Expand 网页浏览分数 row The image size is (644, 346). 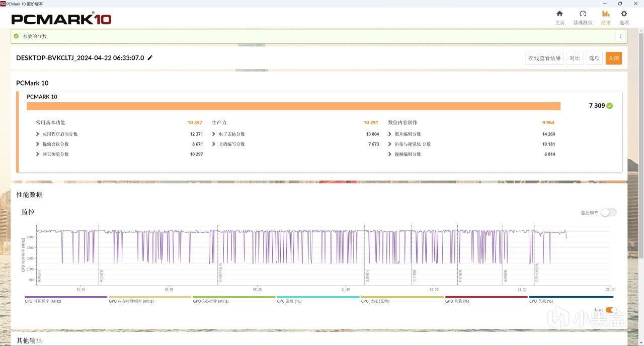[x=38, y=154]
